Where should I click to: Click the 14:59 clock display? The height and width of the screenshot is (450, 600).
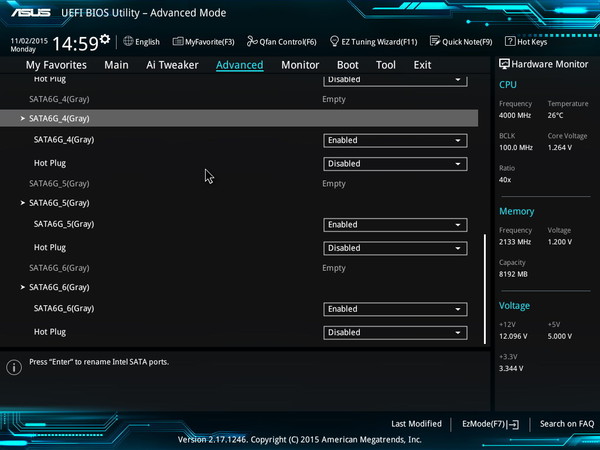coord(75,44)
